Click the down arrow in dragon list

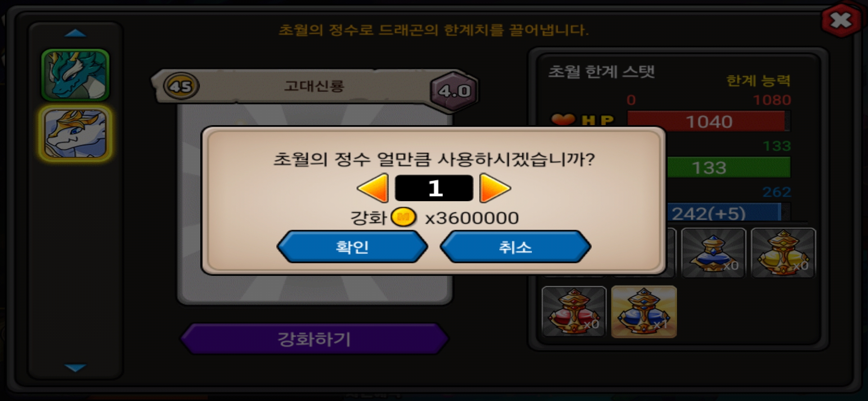click(75, 368)
